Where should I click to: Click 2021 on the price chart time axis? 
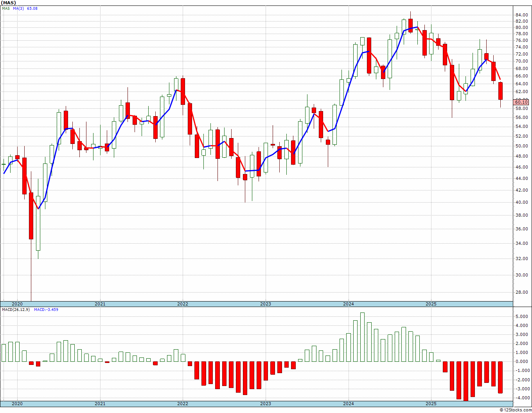[x=100, y=304]
